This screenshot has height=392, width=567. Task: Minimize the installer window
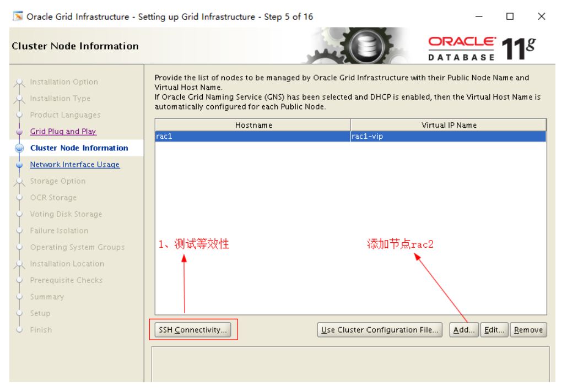[x=479, y=17]
